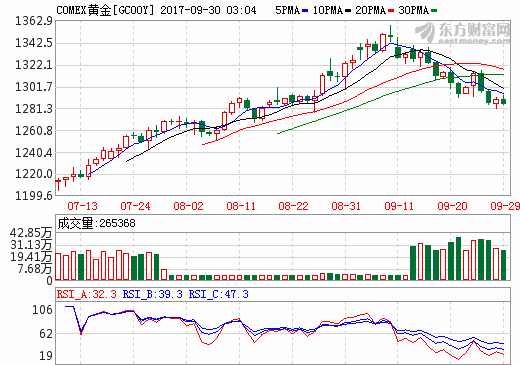
Task: Click the COMEX黄金[GC00Y] chart title
Action: (106, 10)
